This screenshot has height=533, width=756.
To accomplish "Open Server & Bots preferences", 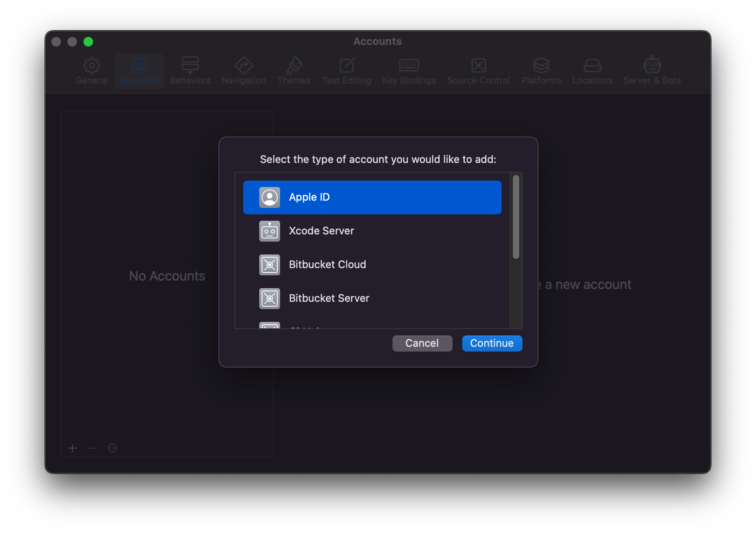I will 652,71.
